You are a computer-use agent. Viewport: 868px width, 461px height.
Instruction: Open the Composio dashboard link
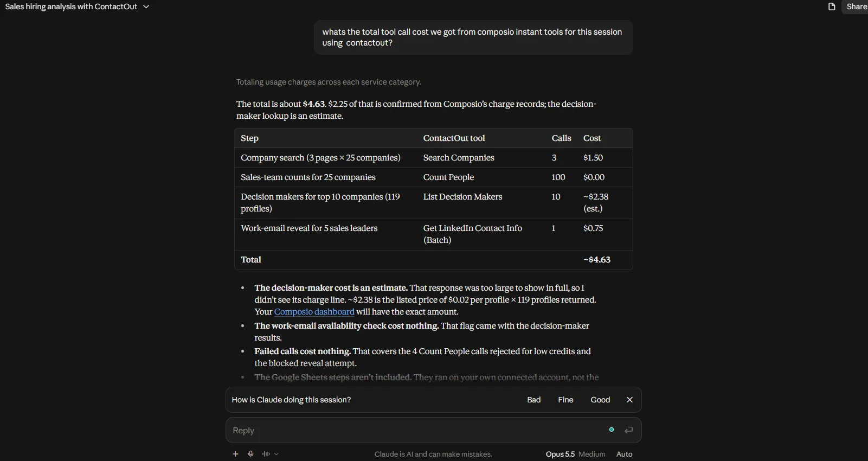point(314,312)
